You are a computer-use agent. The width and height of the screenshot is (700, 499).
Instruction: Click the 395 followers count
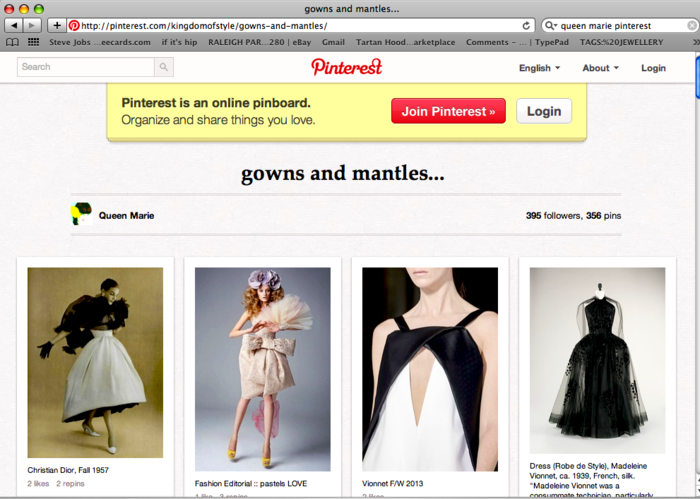click(x=554, y=216)
